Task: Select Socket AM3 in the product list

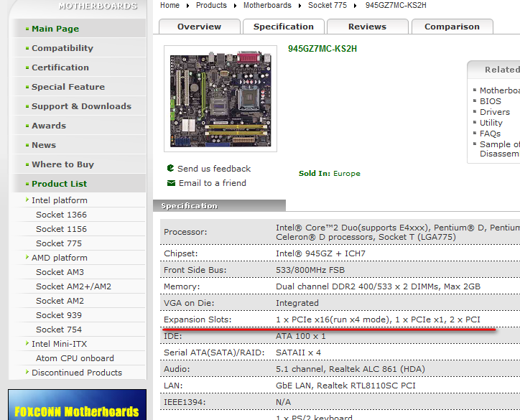Action: [60, 272]
